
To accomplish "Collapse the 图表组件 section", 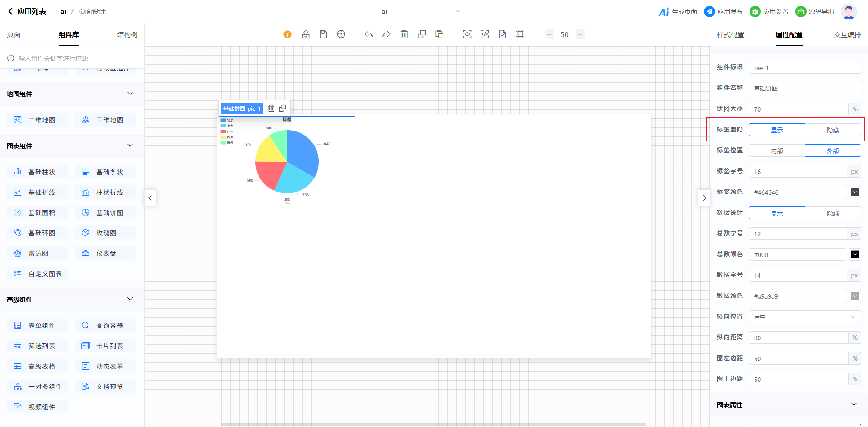I will click(x=130, y=145).
